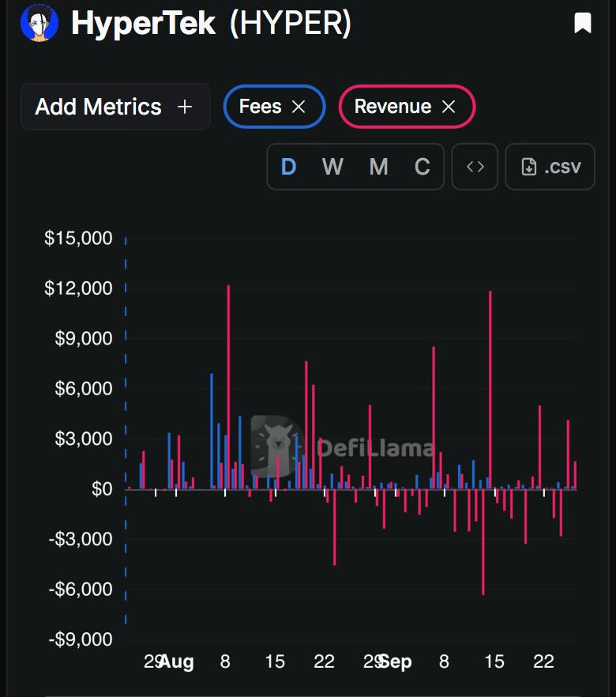Click the (HYPER) ticker text
The image size is (616, 697).
tap(291, 23)
